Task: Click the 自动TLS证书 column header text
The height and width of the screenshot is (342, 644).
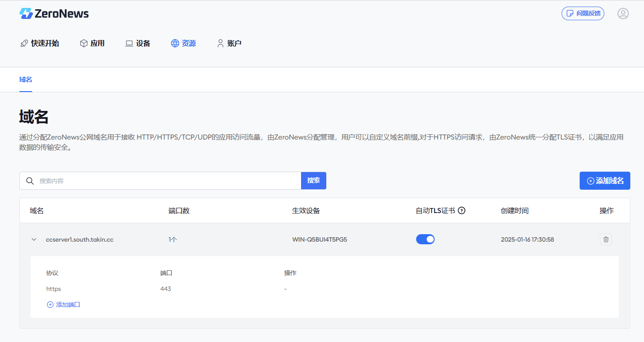Action: point(436,211)
